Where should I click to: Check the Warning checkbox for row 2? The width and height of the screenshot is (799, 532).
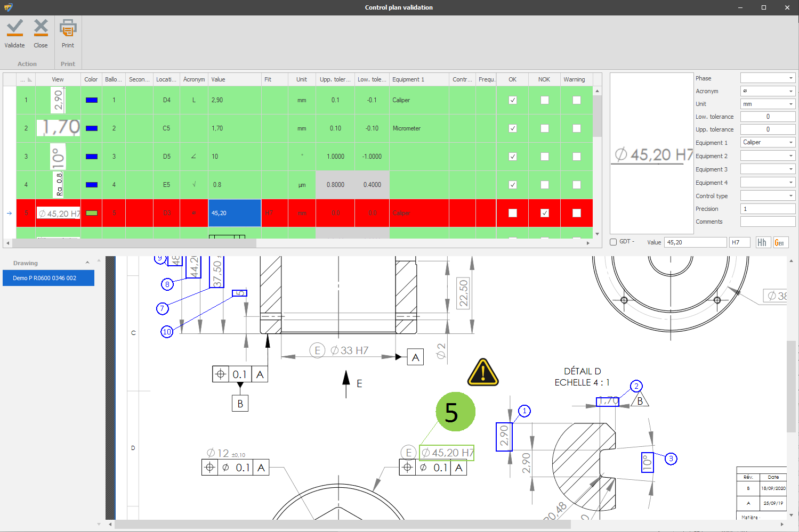pos(576,128)
